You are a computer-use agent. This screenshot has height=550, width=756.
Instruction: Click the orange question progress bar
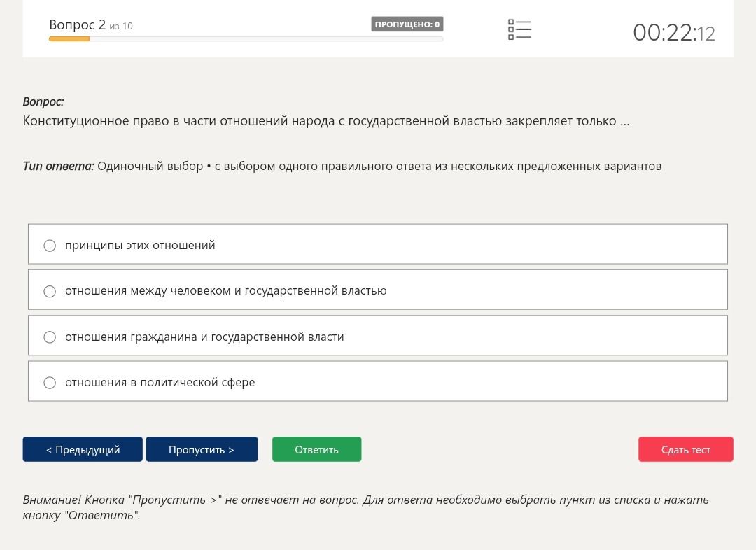(x=246, y=39)
